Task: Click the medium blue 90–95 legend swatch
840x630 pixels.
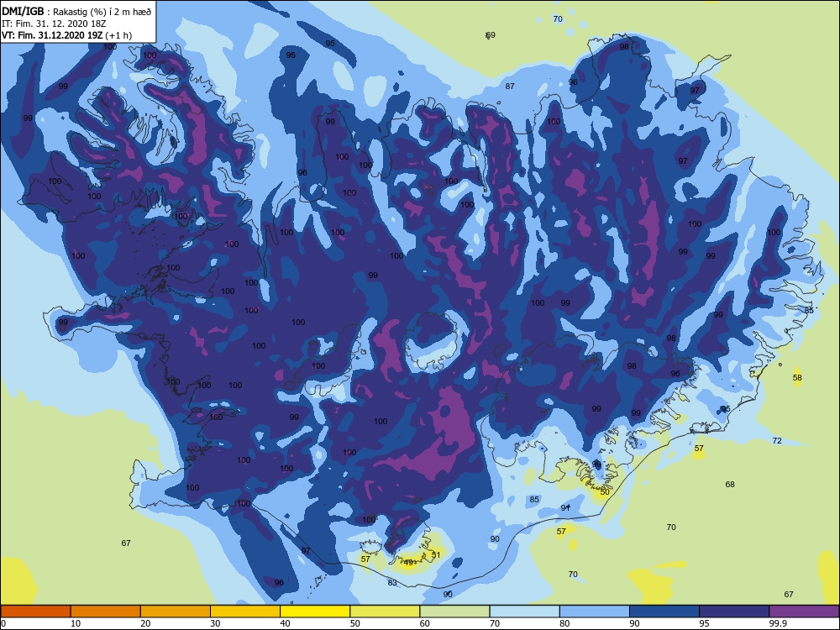Action: click(x=664, y=612)
